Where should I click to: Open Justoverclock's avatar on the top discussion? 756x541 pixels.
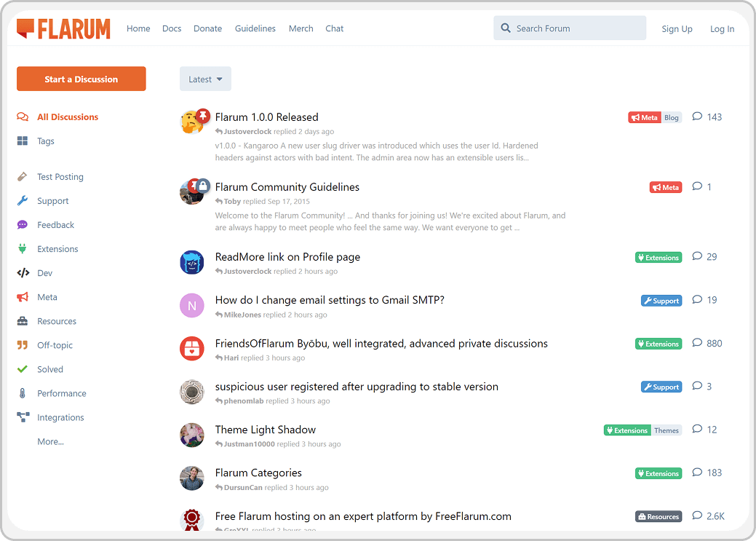coord(192,122)
